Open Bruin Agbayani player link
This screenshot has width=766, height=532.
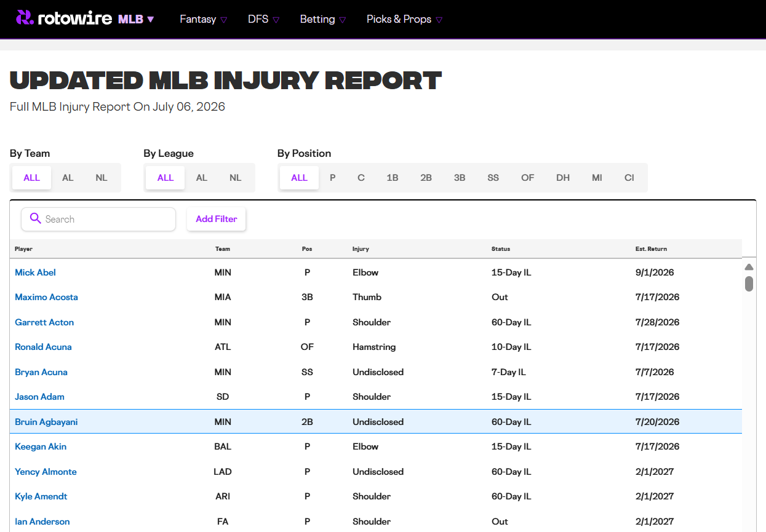tap(46, 422)
